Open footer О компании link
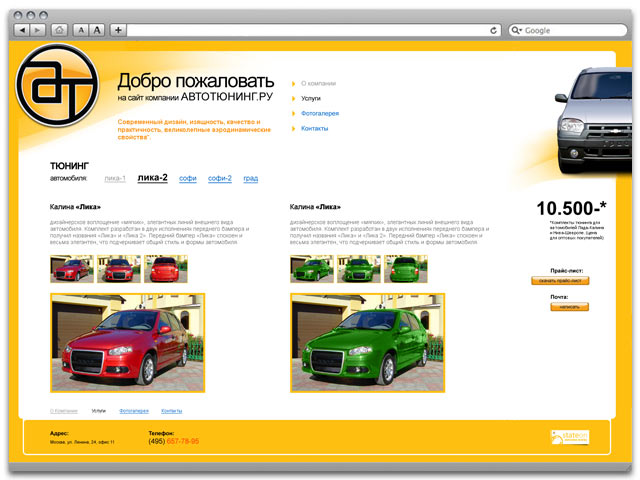Image resolution: width=640 pixels, height=480 pixels. tap(64, 411)
